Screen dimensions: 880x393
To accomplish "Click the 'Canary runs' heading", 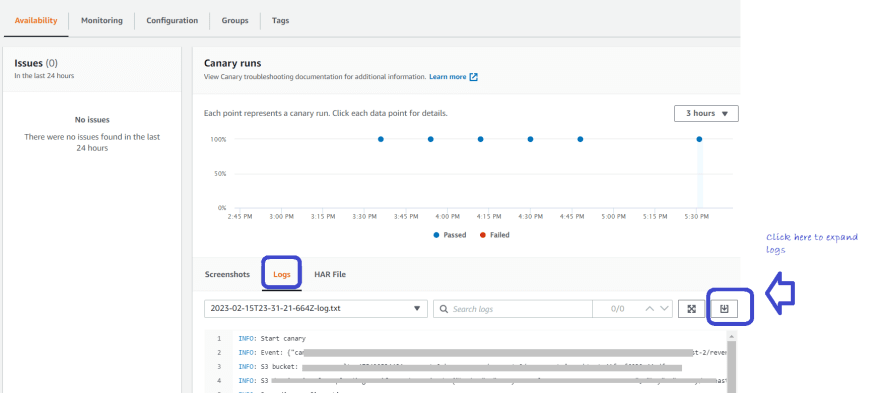I will coord(232,63).
